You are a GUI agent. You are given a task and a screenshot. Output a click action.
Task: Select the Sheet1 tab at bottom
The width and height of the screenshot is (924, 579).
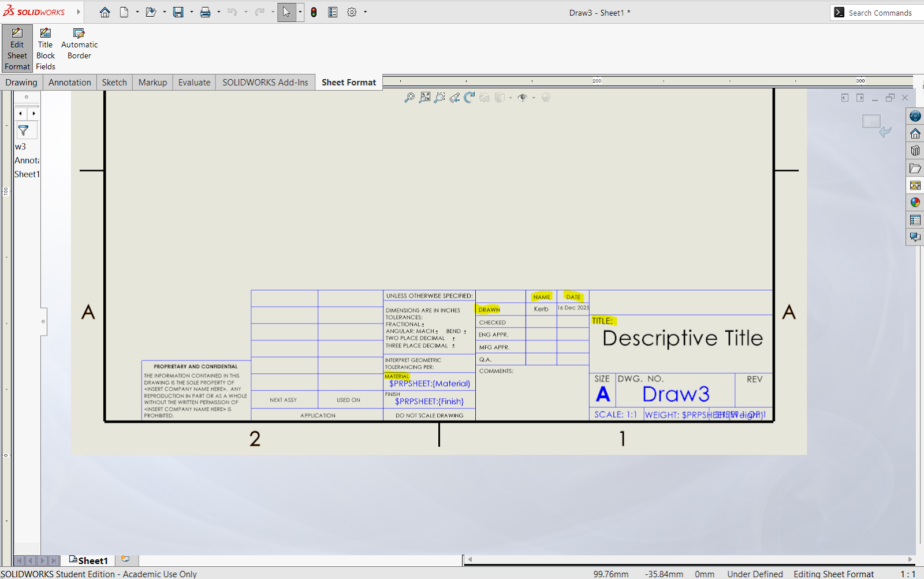pyautogui.click(x=88, y=561)
